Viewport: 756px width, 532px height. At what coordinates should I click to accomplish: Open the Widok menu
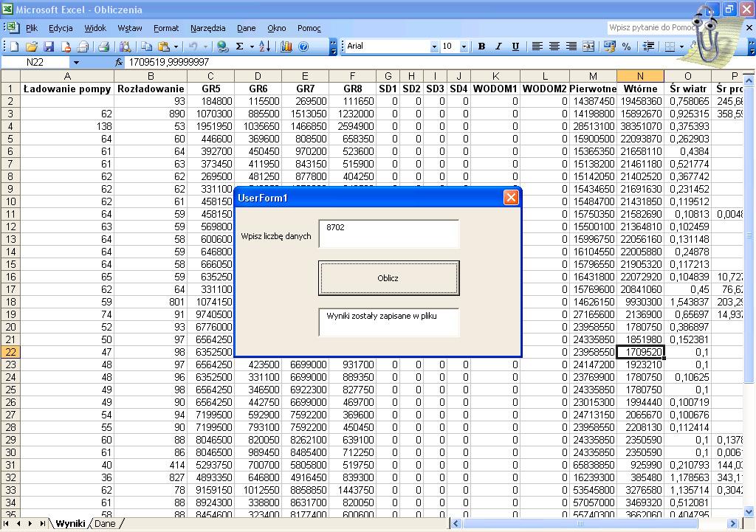[x=95, y=28]
